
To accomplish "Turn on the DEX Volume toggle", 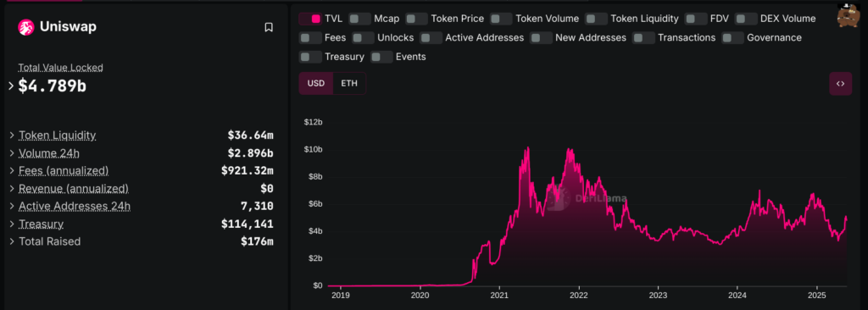I will pyautogui.click(x=746, y=19).
